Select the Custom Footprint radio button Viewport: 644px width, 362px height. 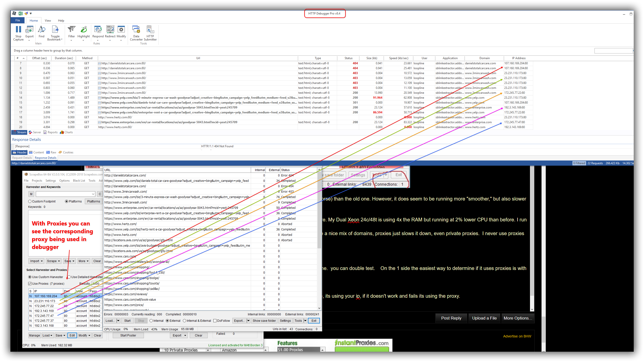tap(30, 201)
